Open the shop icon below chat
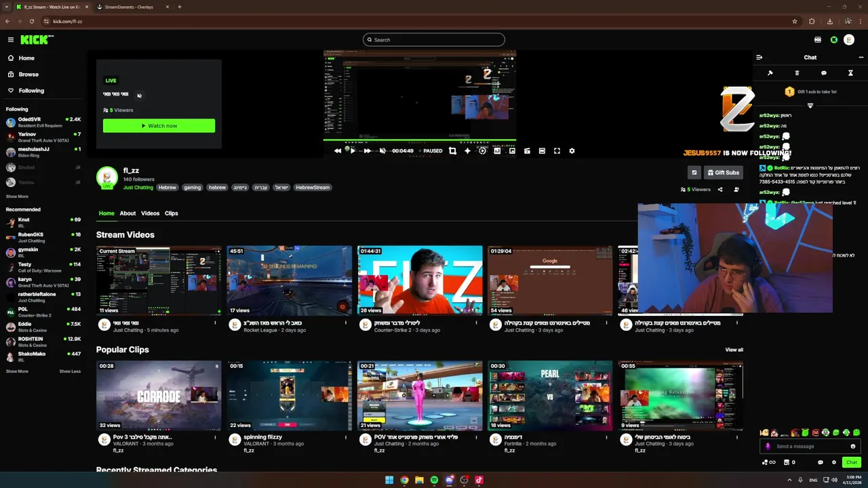This screenshot has height=488, width=868. (787, 462)
